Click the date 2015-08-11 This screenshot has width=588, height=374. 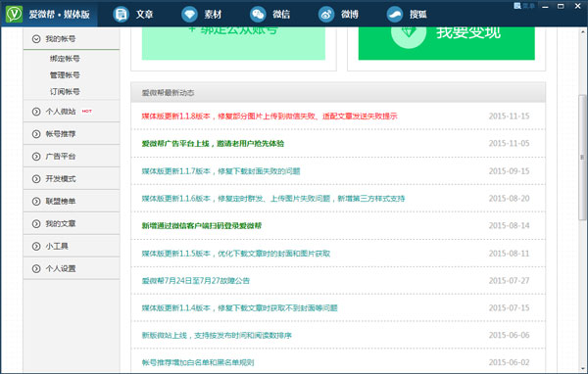click(x=509, y=254)
